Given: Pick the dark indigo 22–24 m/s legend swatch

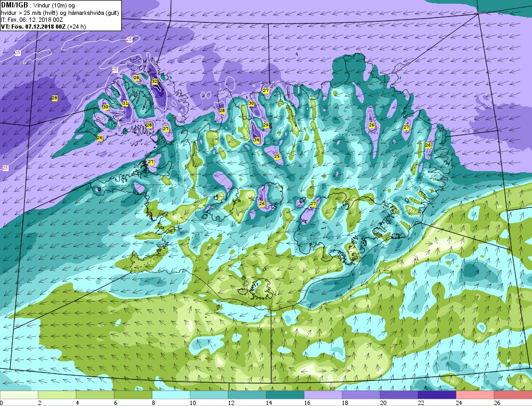Looking at the screenshot, I should pos(437,395).
